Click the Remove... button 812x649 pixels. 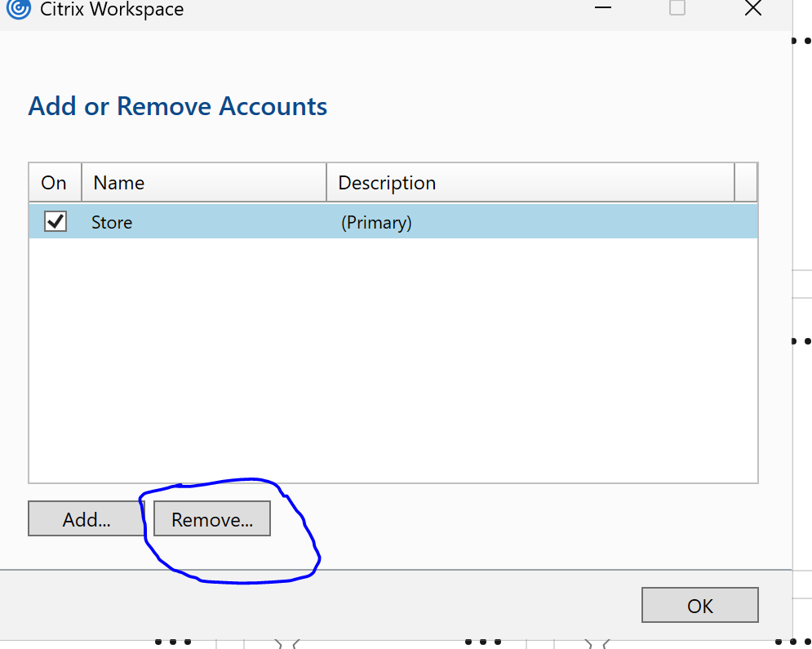[x=212, y=518]
